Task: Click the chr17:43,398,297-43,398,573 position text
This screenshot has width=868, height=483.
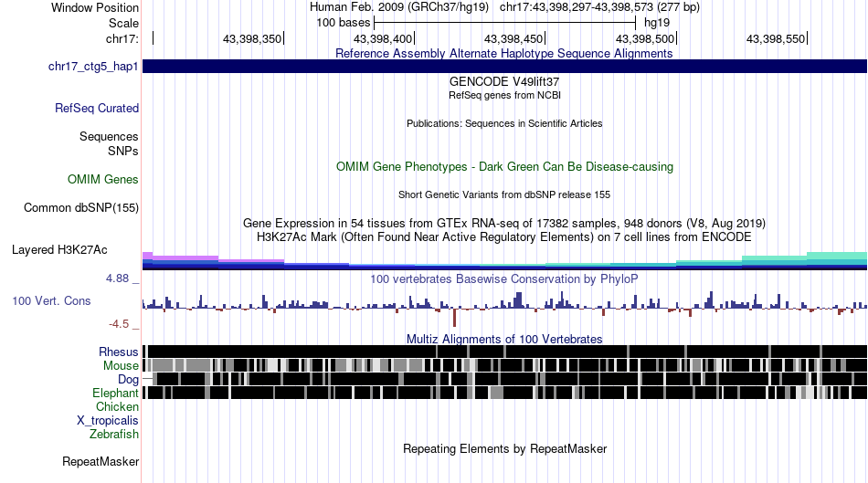Action: click(x=599, y=7)
